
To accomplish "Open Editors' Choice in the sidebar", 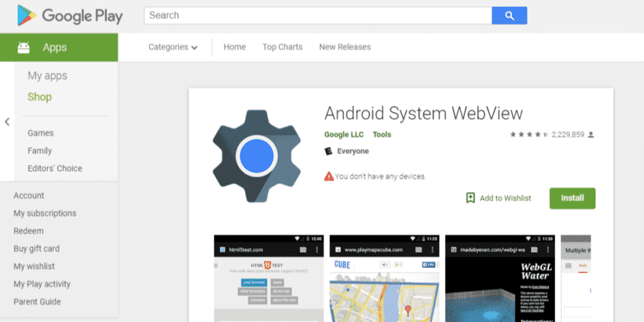I will point(55,169).
